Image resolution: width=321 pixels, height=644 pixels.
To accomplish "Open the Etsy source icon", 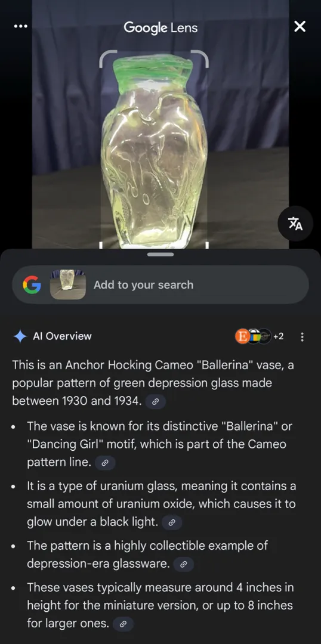I will coord(242,336).
